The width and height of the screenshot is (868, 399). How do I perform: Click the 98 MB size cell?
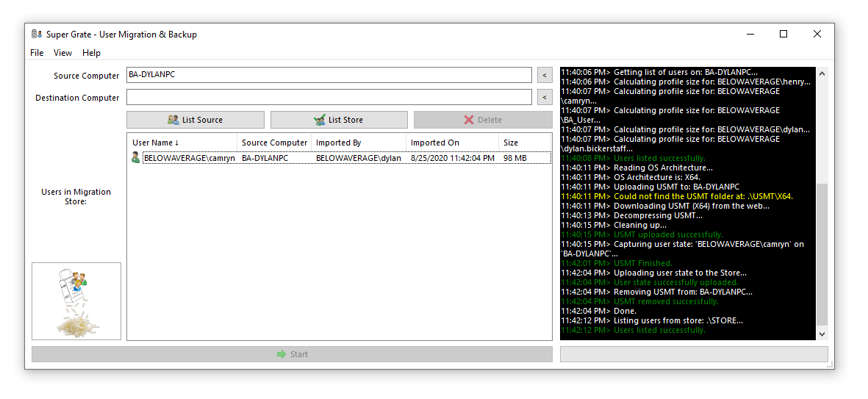point(514,158)
